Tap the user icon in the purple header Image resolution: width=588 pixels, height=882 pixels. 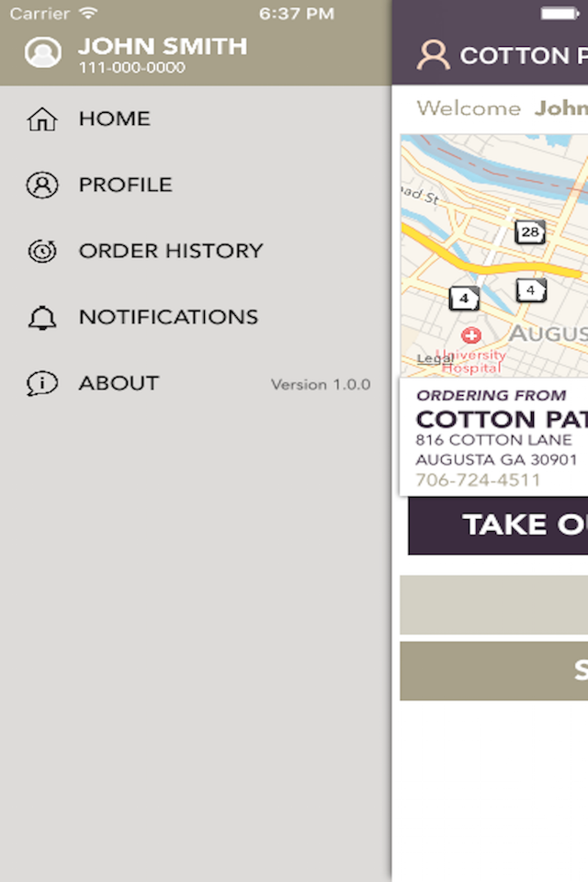click(434, 54)
